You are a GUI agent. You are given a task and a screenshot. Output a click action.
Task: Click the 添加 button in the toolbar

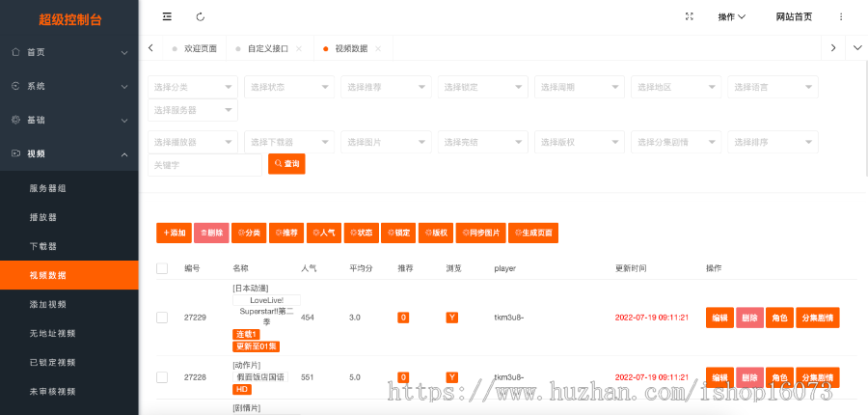(174, 234)
